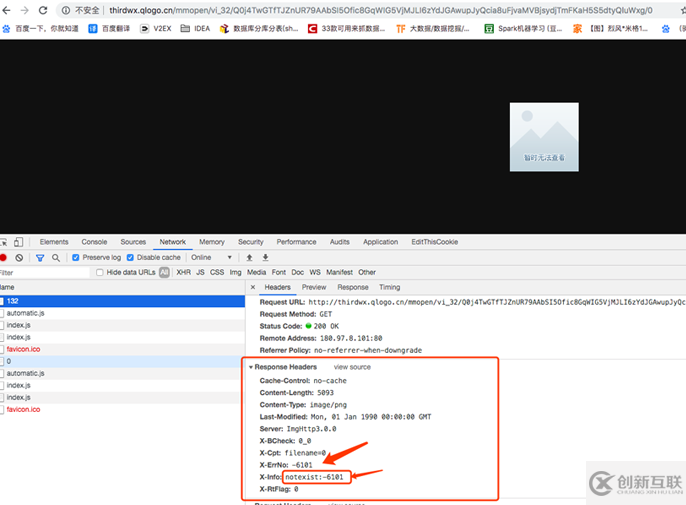686x505 pixels.
Task: Click the import HAR upload icon
Action: point(249,258)
